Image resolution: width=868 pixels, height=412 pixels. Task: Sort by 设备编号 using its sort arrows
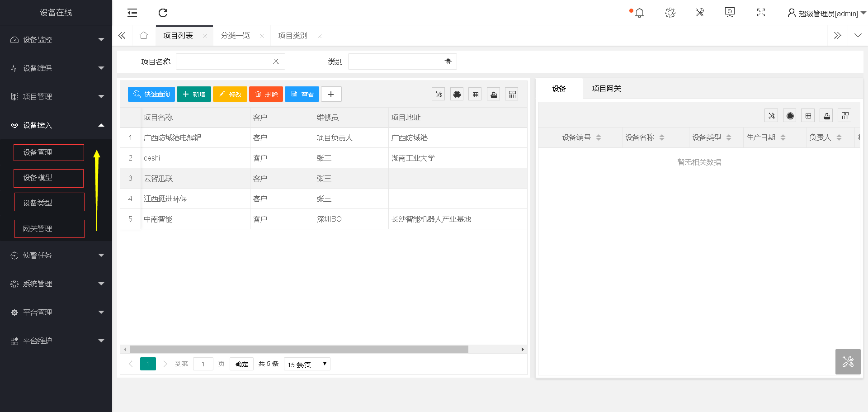(x=599, y=137)
